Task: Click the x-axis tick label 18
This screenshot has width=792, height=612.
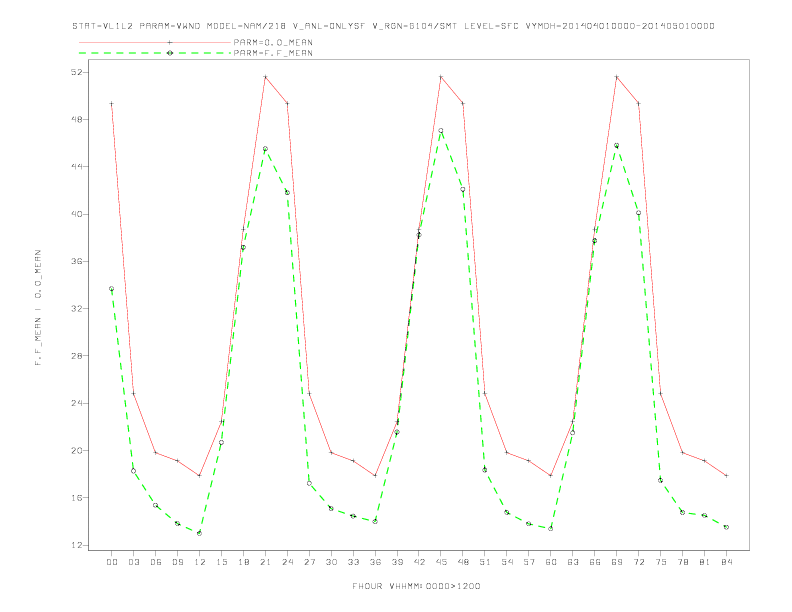Action: coord(243,562)
